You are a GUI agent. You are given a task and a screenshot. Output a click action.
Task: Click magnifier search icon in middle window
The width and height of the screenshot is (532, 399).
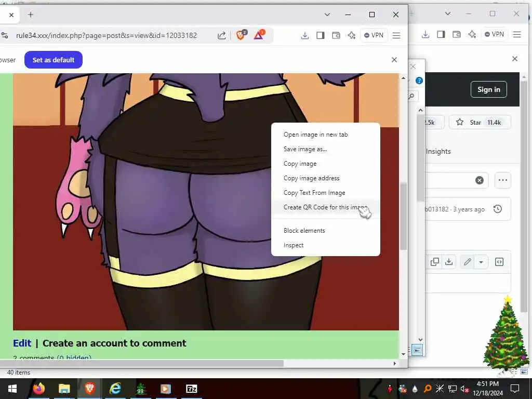pyautogui.click(x=411, y=96)
